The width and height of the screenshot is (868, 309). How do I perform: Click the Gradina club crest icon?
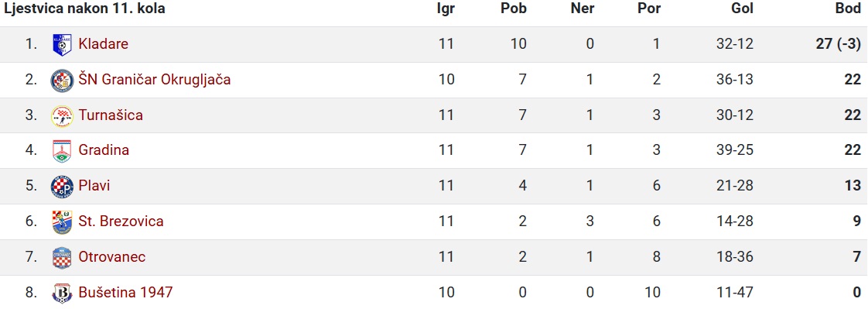pyautogui.click(x=61, y=151)
